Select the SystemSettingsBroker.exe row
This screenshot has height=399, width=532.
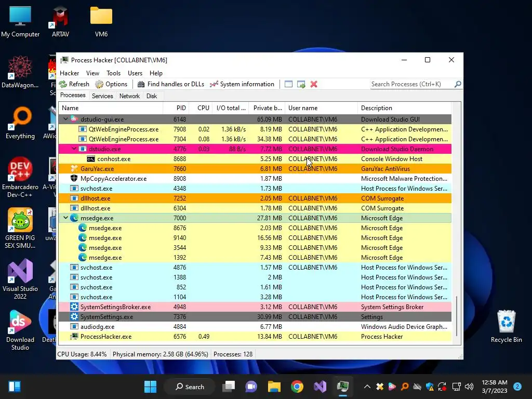pyautogui.click(x=255, y=307)
